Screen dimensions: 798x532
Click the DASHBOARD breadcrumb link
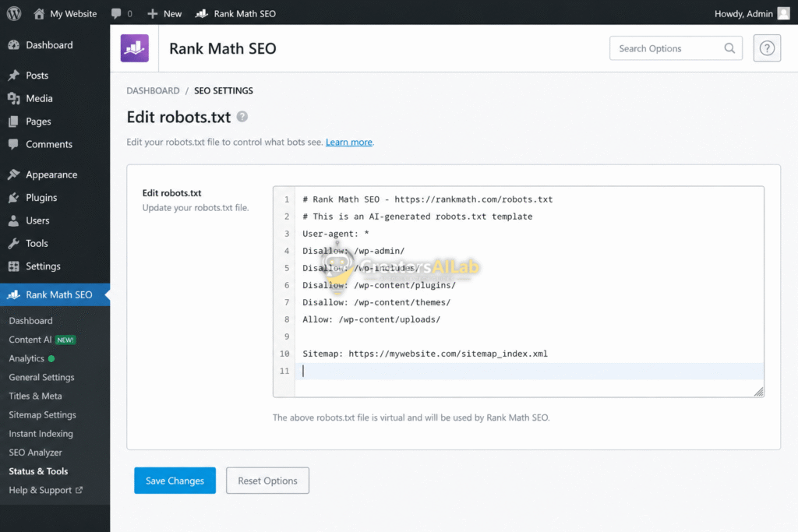pyautogui.click(x=153, y=90)
